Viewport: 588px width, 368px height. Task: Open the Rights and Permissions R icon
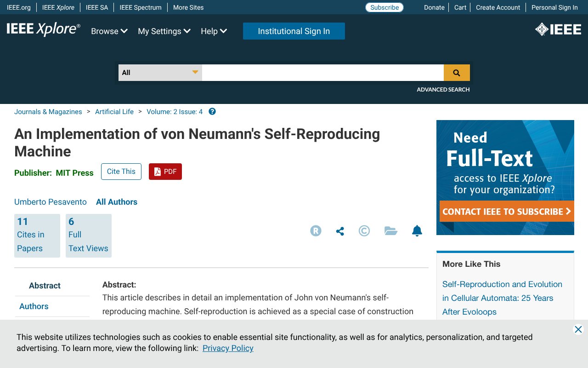(x=316, y=231)
